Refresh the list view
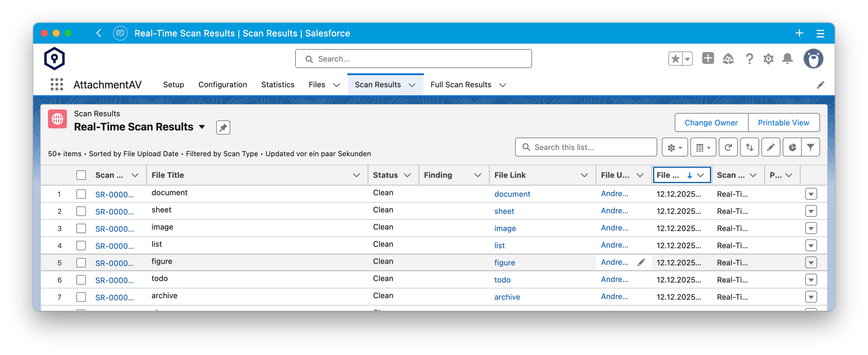Screen dimensions: 868x355 728,147
